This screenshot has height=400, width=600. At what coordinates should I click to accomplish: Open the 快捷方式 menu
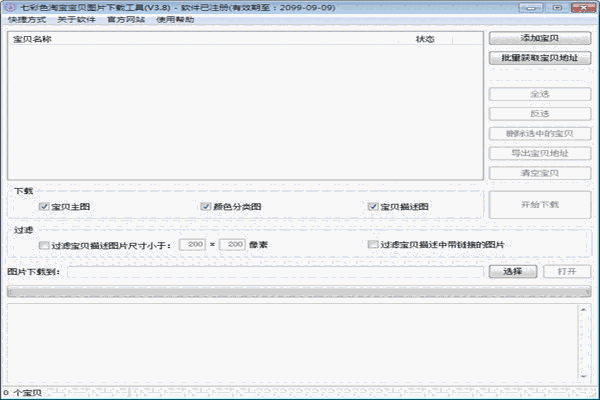click(27, 20)
